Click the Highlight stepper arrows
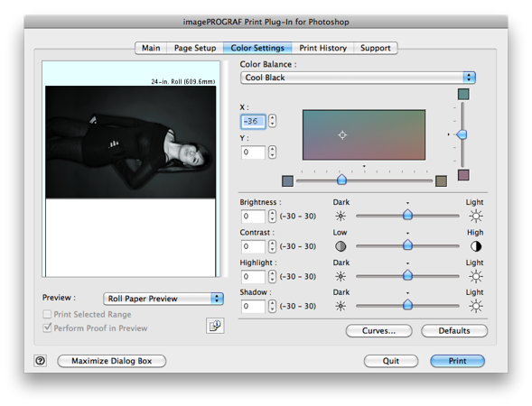Screen dimensions: 532x406 click(x=272, y=277)
